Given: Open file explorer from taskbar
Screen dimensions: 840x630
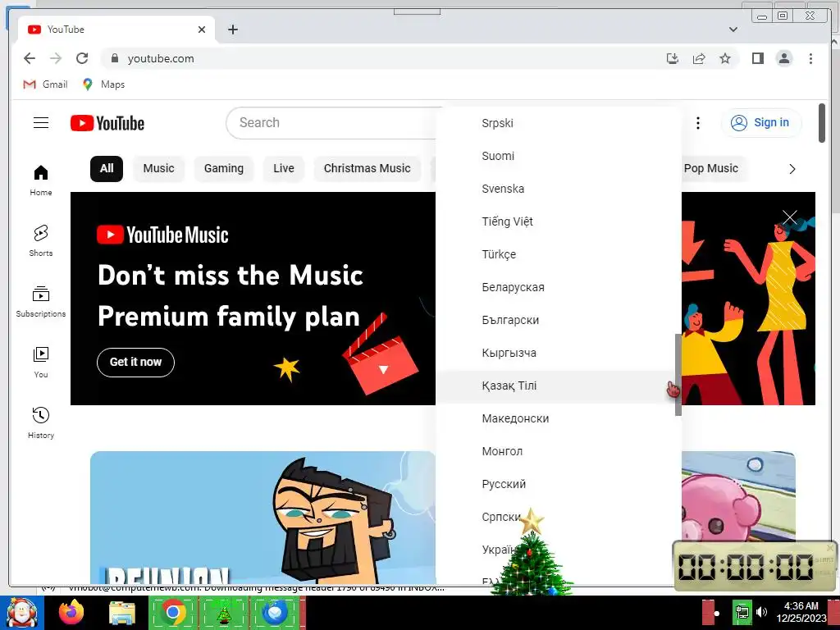Looking at the screenshot, I should tap(123, 613).
